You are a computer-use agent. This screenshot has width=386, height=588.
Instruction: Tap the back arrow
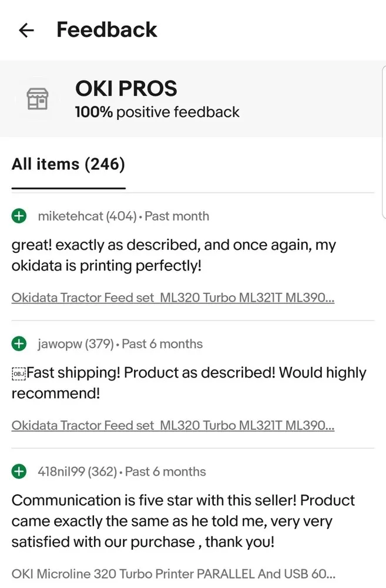(26, 30)
